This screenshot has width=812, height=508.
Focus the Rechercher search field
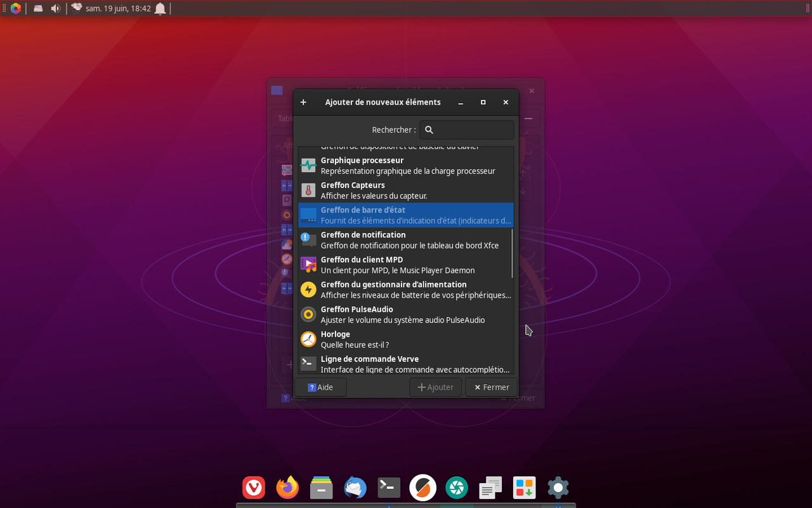[x=467, y=130]
